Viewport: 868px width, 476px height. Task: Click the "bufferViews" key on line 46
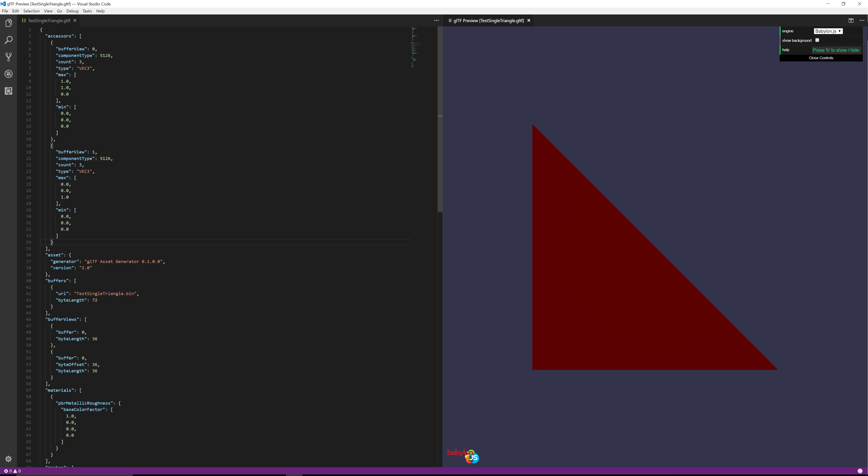[62, 319]
